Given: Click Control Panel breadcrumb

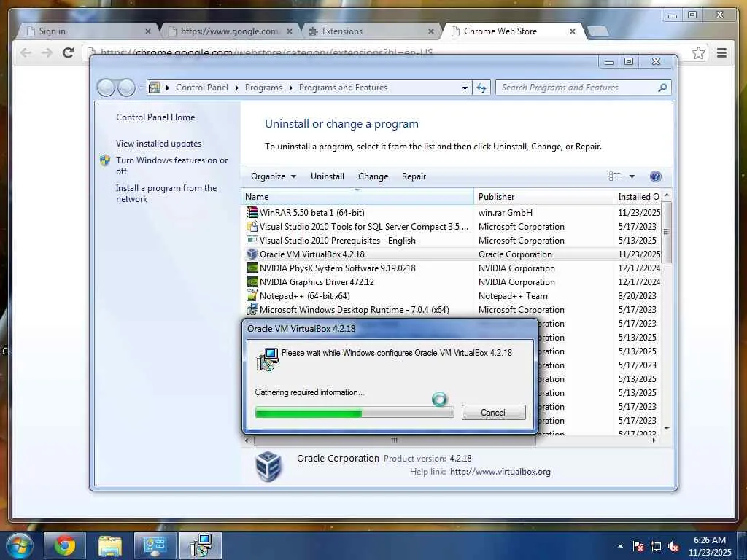Looking at the screenshot, I should pyautogui.click(x=201, y=87).
